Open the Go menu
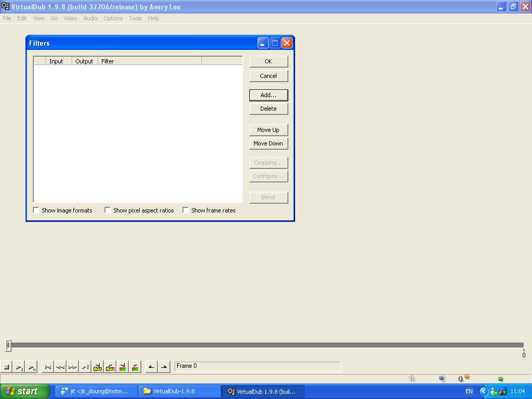Screen dimensions: 532x399 pyautogui.click(x=54, y=18)
